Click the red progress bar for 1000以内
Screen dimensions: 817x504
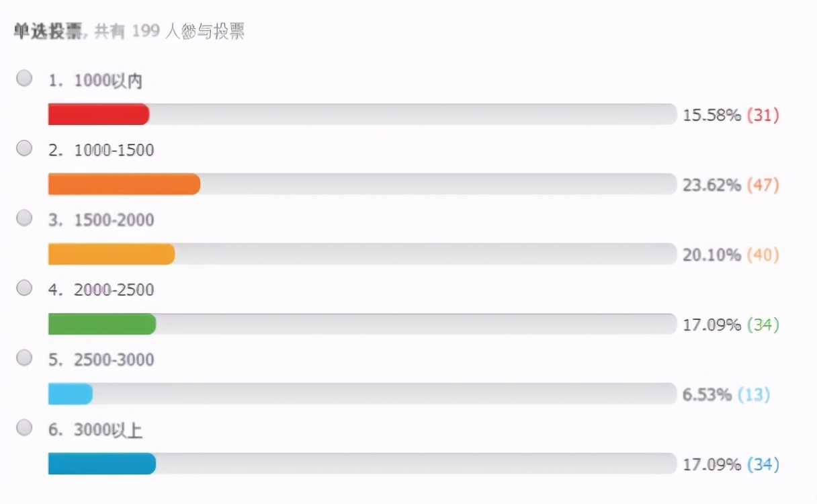[97, 114]
